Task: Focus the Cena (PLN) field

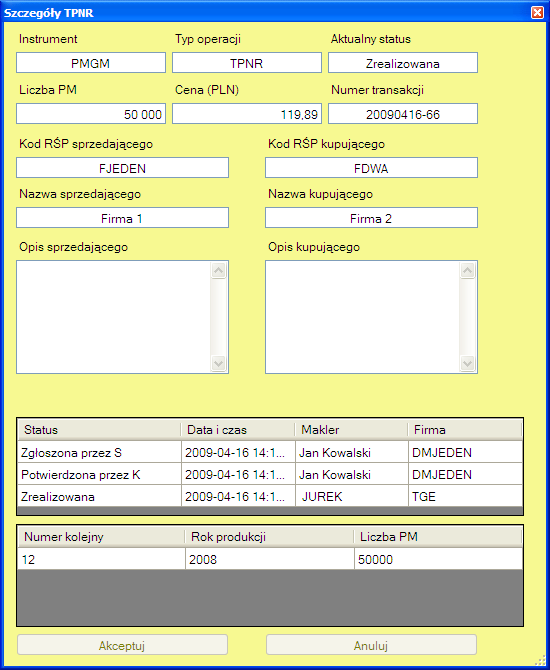Action: click(x=247, y=114)
